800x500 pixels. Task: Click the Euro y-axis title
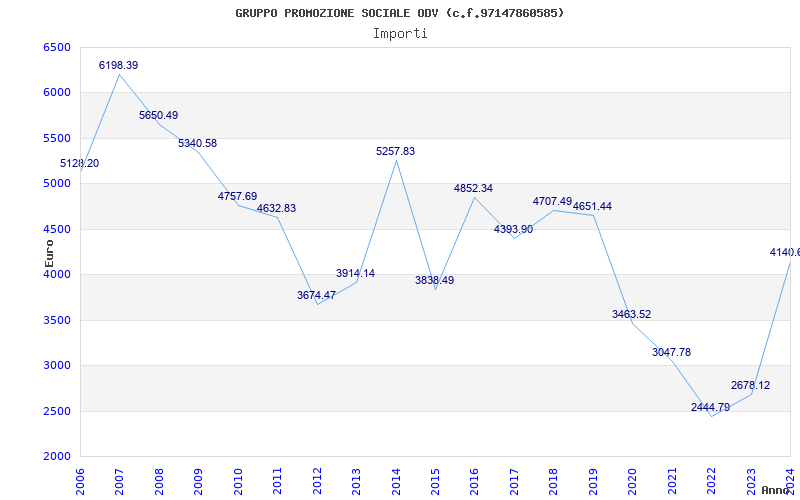tap(49, 254)
